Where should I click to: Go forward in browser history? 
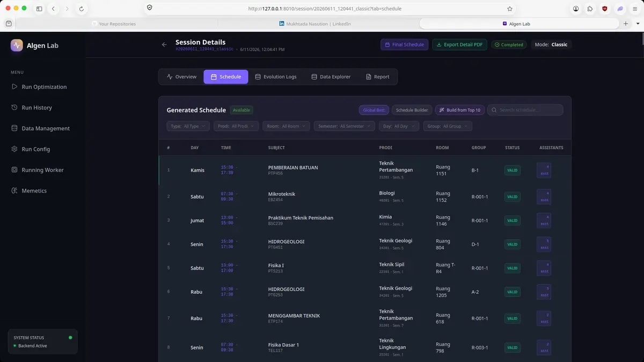click(x=67, y=9)
